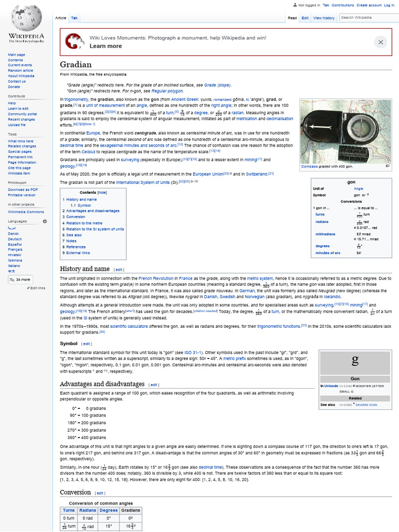Image resolution: width=399 pixels, height=532 pixels.
Task: Open Recent changes in sidebar
Action: (x=21, y=119)
